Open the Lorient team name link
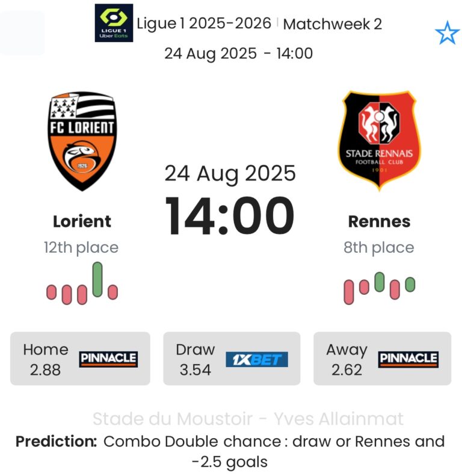This screenshot has width=462, height=476. click(x=82, y=221)
